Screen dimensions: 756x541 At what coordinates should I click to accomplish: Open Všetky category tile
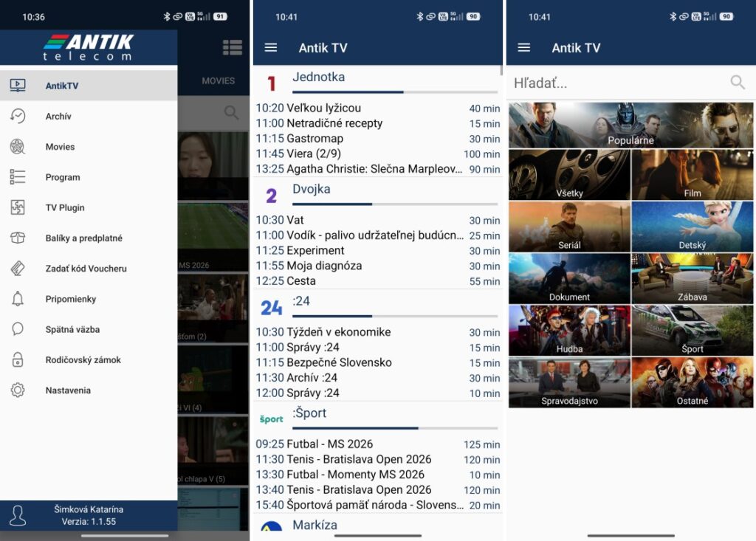(x=569, y=174)
